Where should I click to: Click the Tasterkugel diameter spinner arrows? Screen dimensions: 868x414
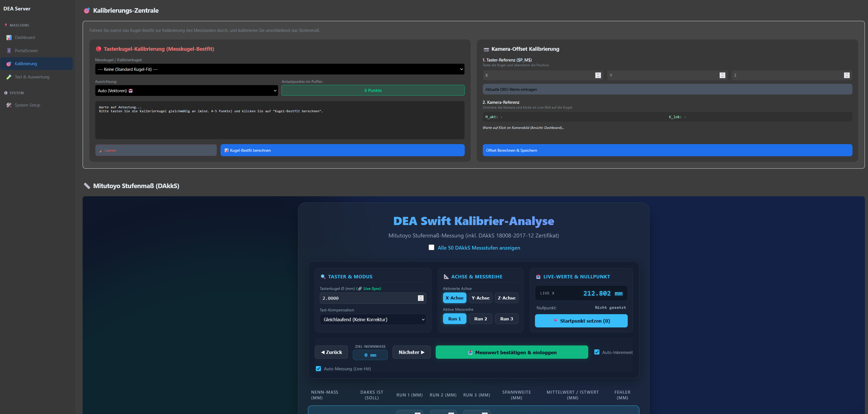tap(420, 298)
